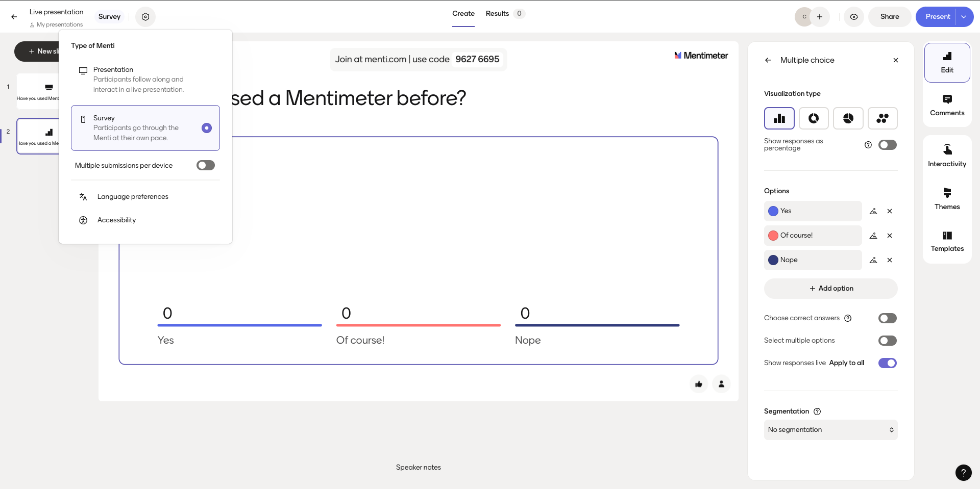Remove the Of course! option

pos(890,236)
